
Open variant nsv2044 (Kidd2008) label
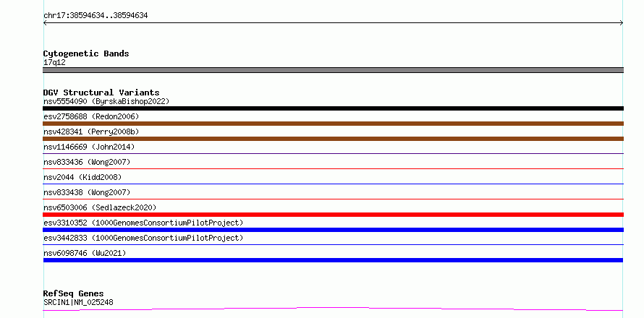click(82, 177)
